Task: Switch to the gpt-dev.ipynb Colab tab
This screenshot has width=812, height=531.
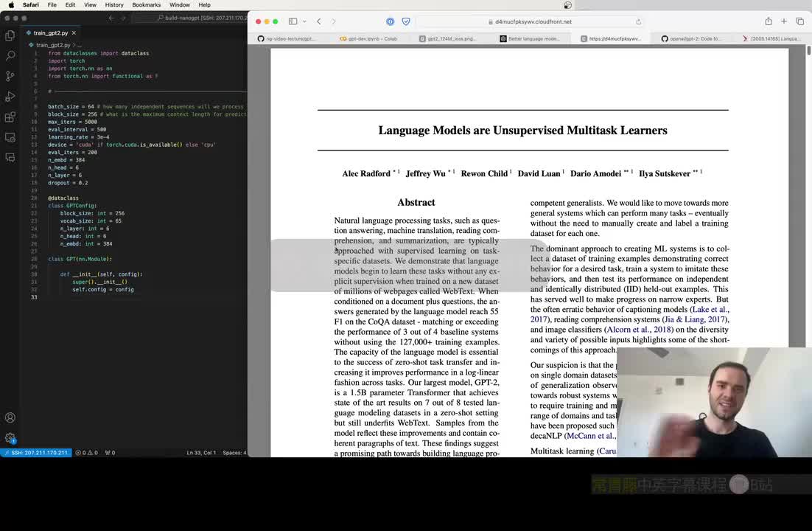Action: 368,38
